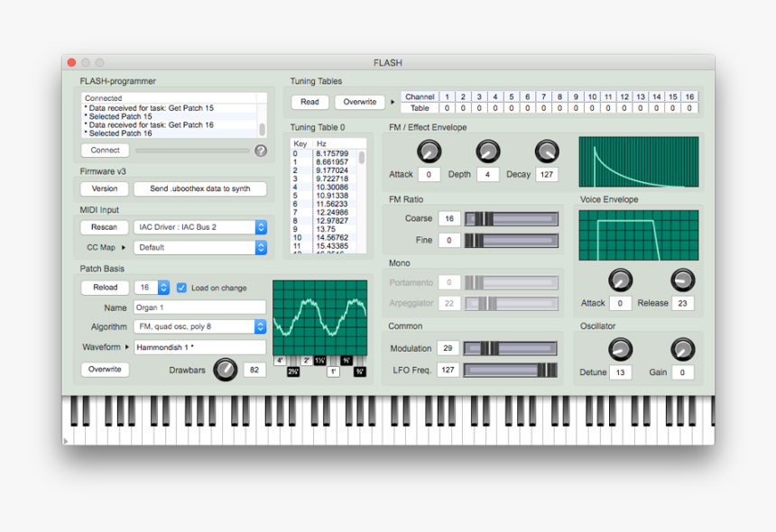
Task: Click the Depth value field 4
Action: [487, 174]
